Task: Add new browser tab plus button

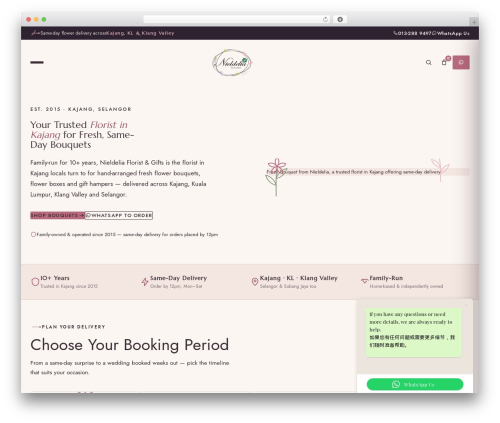Action: click(x=474, y=22)
